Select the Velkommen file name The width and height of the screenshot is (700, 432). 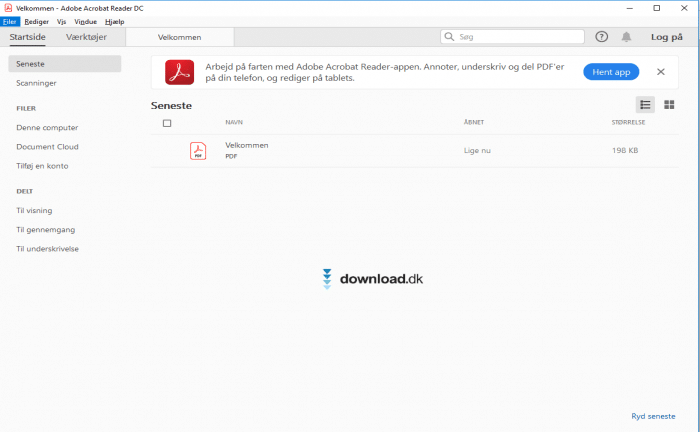247,145
